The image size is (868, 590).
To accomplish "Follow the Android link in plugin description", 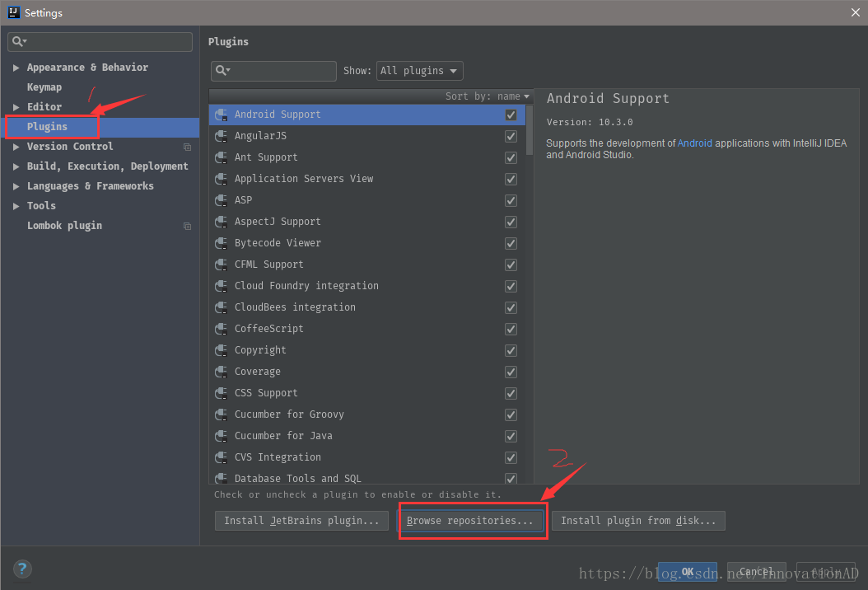I will pos(694,143).
